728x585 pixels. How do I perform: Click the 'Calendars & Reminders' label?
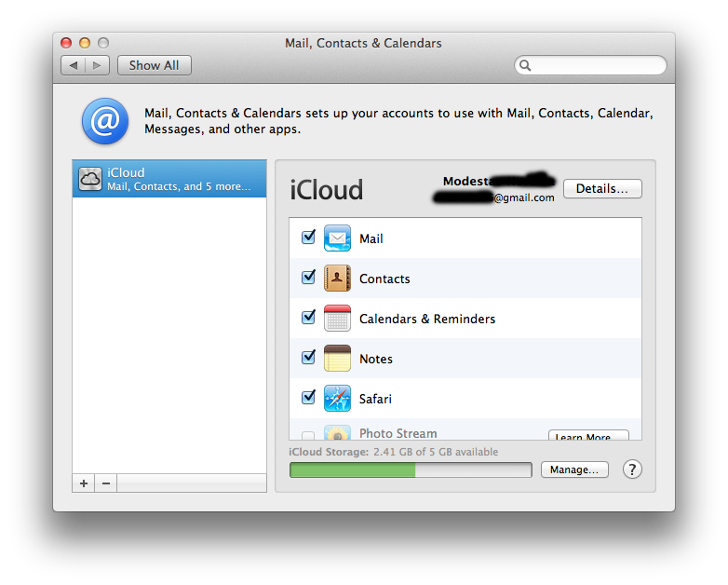pyautogui.click(x=427, y=319)
